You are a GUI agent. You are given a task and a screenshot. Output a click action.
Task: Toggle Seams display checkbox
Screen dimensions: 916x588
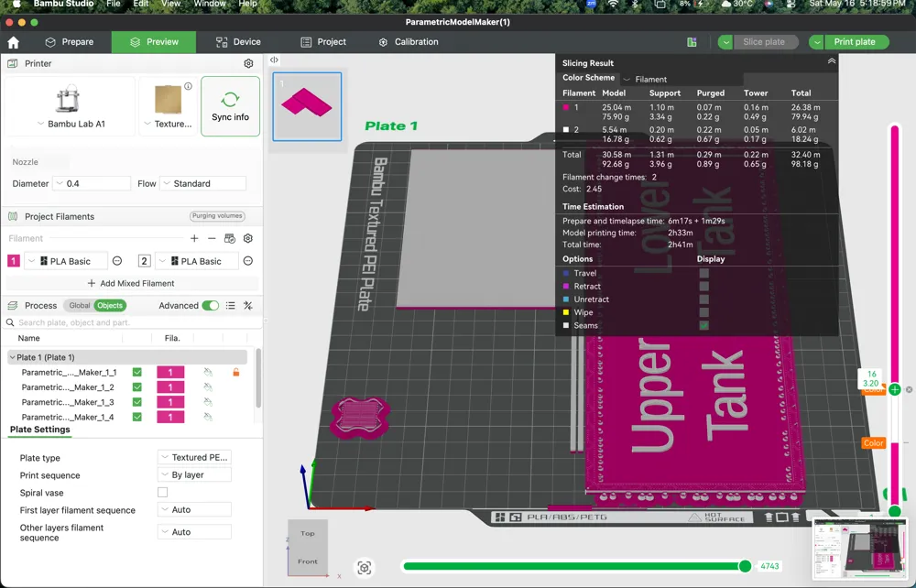pos(703,325)
